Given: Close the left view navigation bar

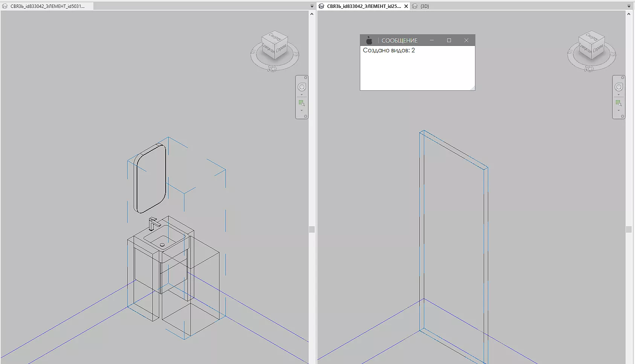Looking at the screenshot, I should [306, 78].
